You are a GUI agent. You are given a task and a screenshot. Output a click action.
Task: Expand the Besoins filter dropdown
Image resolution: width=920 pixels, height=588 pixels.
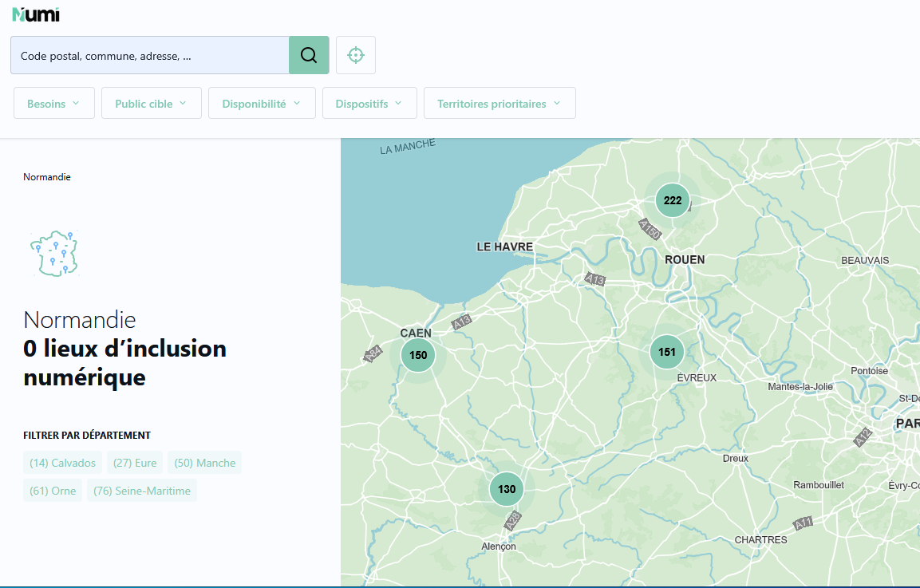[54, 104]
